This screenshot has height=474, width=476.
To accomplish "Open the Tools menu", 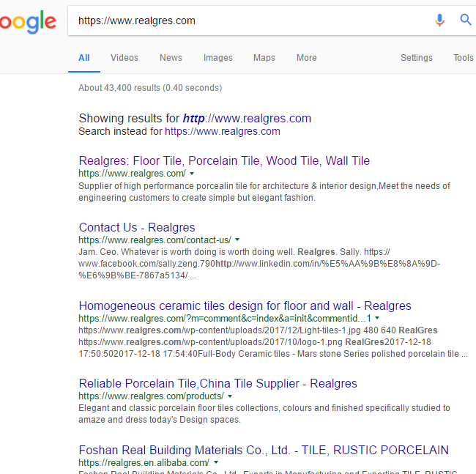I will click(463, 58).
